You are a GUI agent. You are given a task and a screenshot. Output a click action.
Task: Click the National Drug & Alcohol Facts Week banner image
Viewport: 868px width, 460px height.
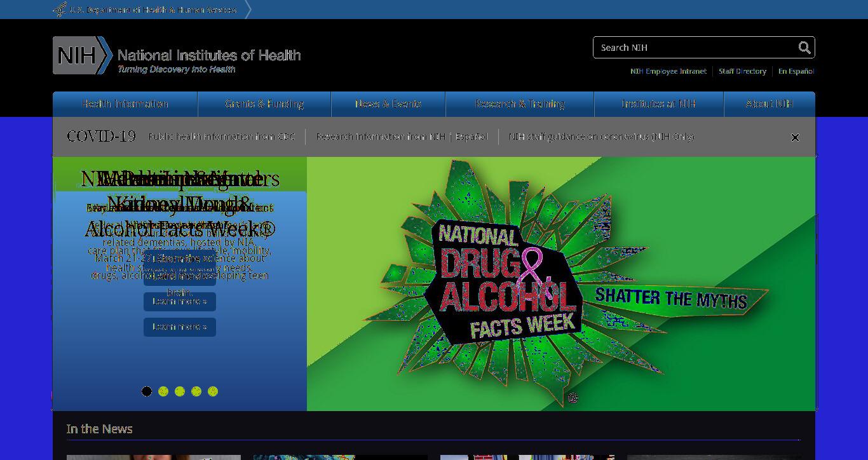[561, 284]
